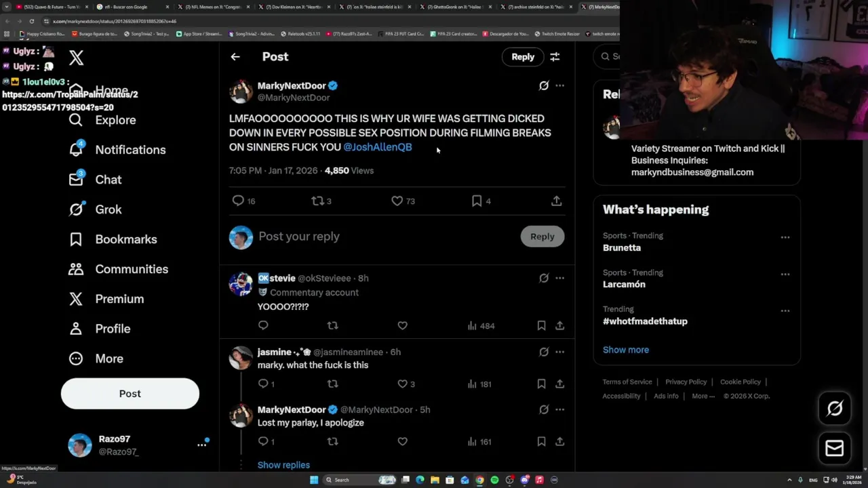The width and height of the screenshot is (868, 488).
Task: Open the Windows Start button
Action: click(x=314, y=480)
